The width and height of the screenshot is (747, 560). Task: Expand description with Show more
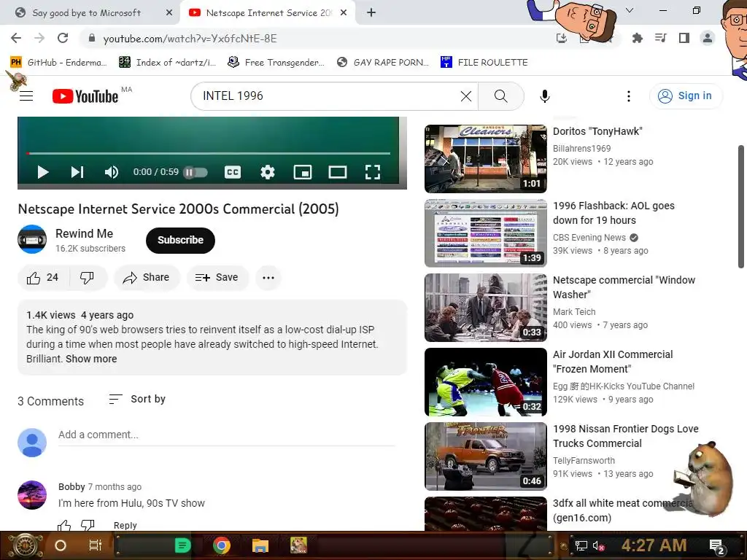click(x=91, y=359)
